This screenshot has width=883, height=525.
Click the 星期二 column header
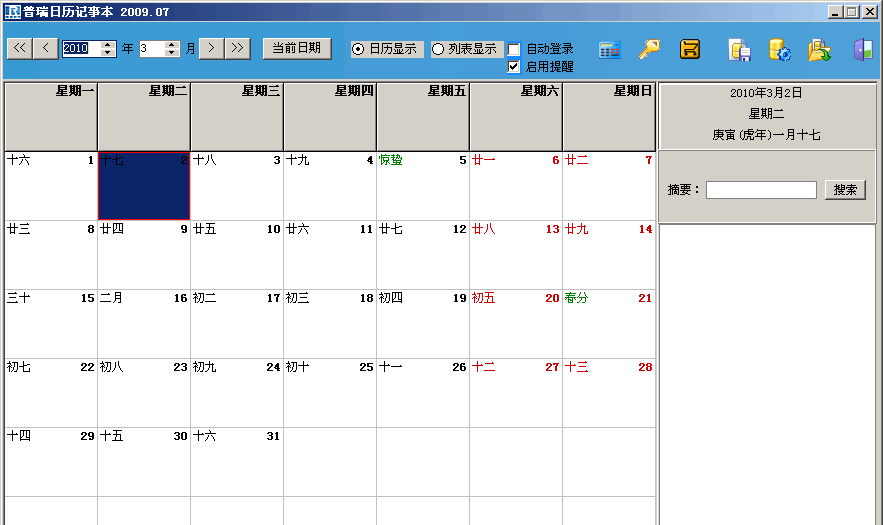click(144, 117)
